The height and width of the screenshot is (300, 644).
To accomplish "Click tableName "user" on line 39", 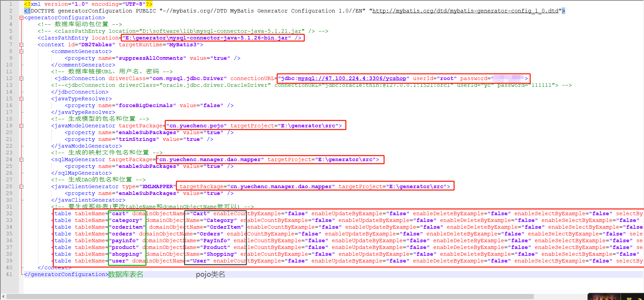I will [119, 261].
